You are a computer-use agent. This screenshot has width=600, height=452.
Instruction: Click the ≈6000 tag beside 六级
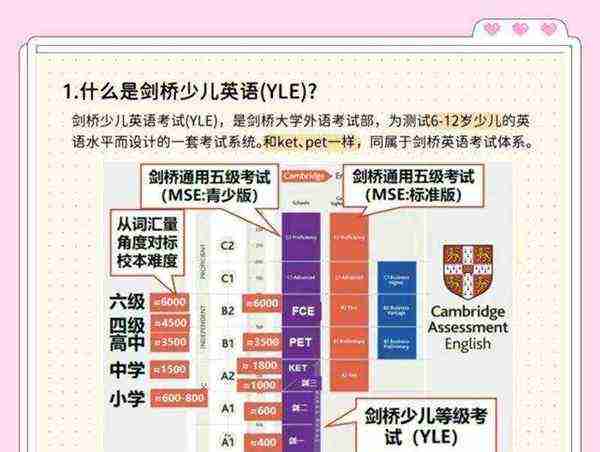click(x=170, y=302)
